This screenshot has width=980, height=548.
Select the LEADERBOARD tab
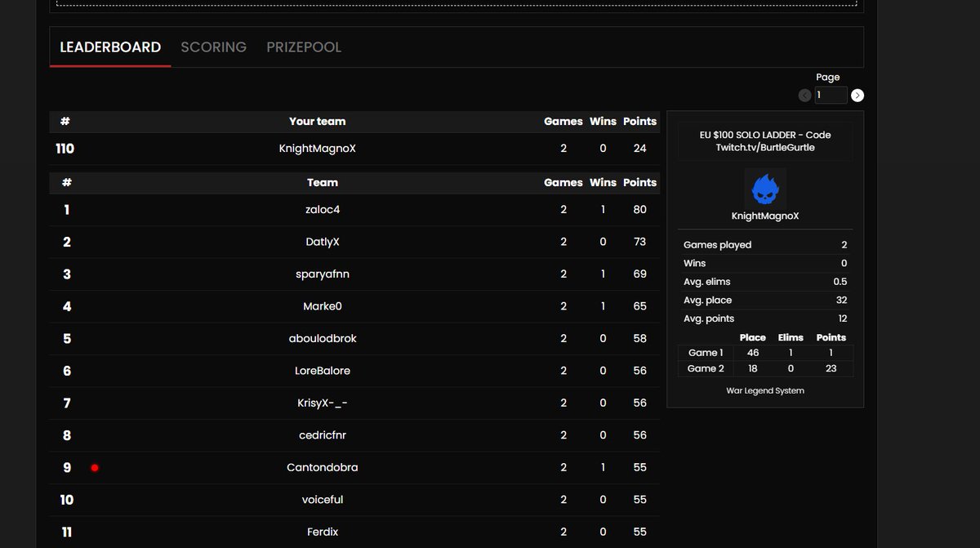click(110, 47)
